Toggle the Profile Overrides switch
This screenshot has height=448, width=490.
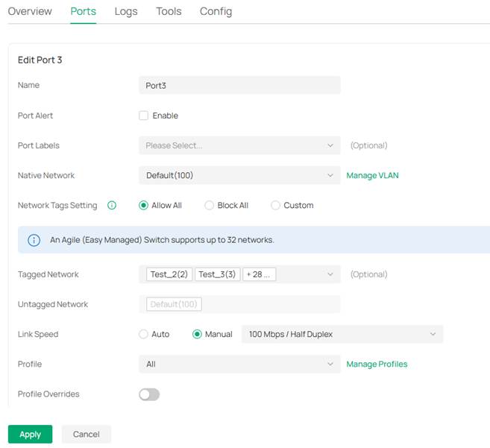point(149,394)
